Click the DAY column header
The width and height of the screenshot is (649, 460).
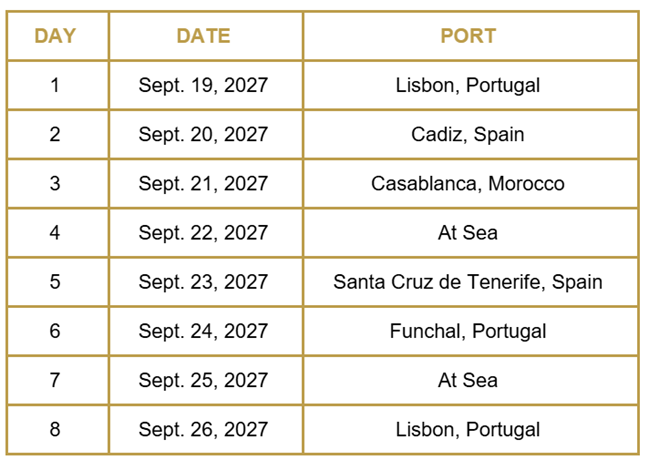[55, 36]
